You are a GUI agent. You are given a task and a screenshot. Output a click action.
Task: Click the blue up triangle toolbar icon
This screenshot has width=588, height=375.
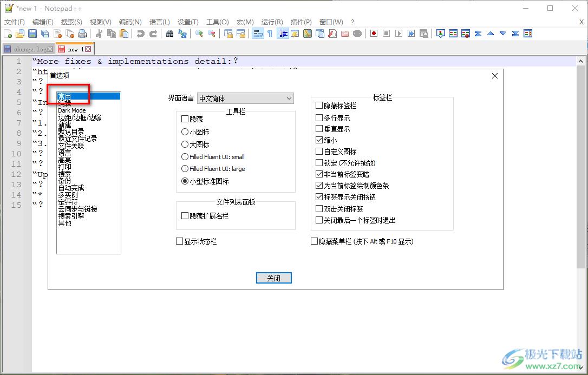click(491, 34)
